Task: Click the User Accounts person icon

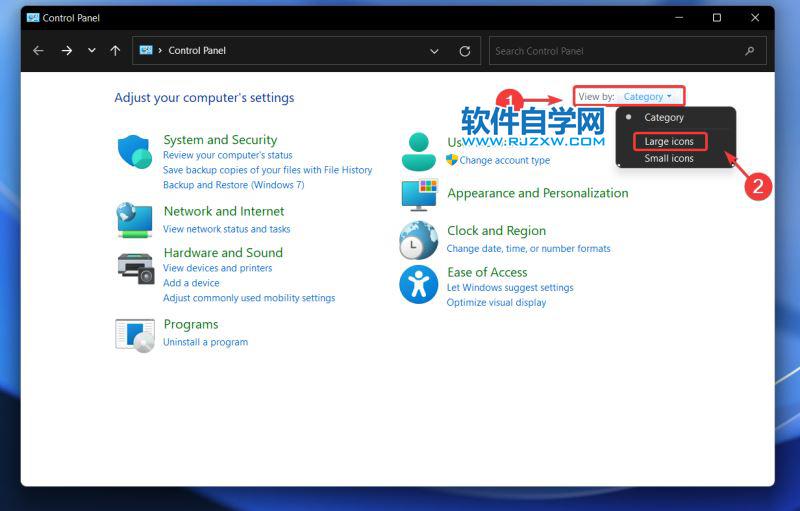Action: point(418,151)
